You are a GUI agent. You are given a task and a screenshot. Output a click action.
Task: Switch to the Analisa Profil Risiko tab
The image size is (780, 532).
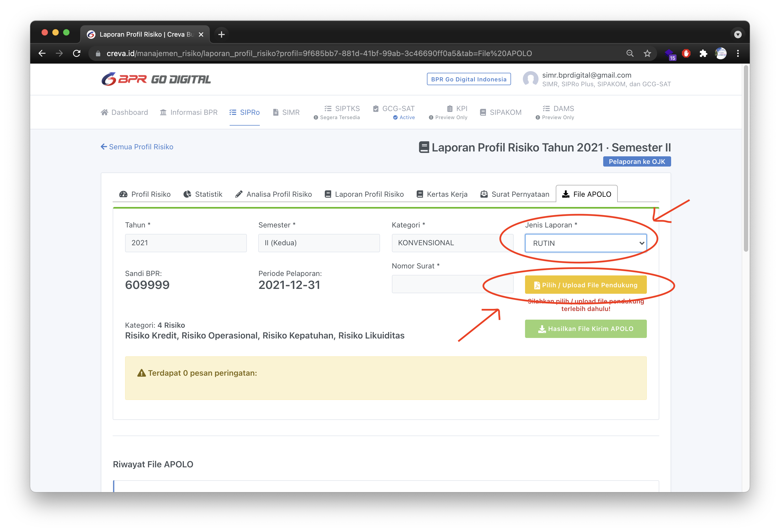(273, 194)
